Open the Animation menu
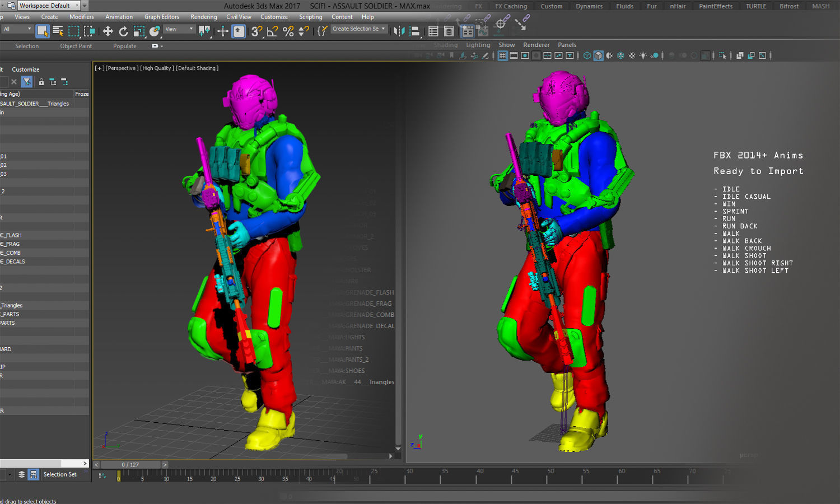This screenshot has width=840, height=504. click(119, 17)
